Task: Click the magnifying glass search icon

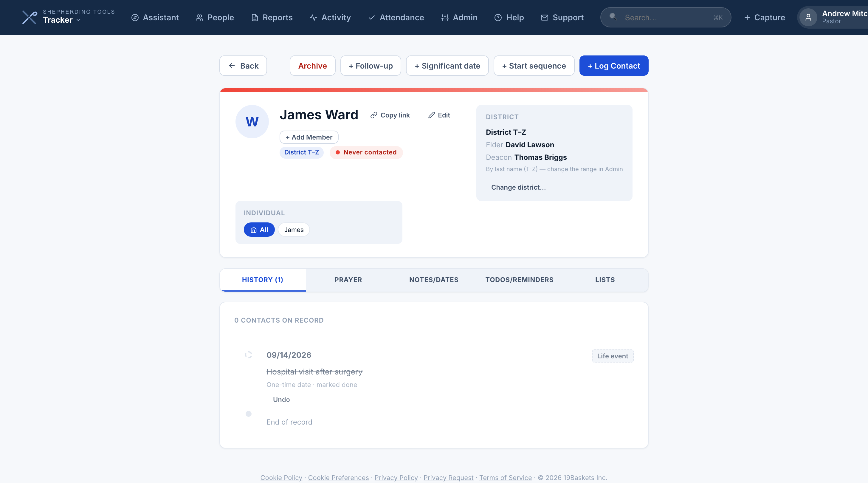Action: point(613,16)
